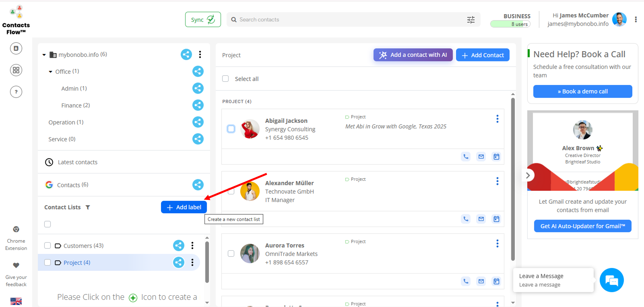Tick the checkbox for Aurora Torres
Screen dimensions: 644x307
pos(231,254)
